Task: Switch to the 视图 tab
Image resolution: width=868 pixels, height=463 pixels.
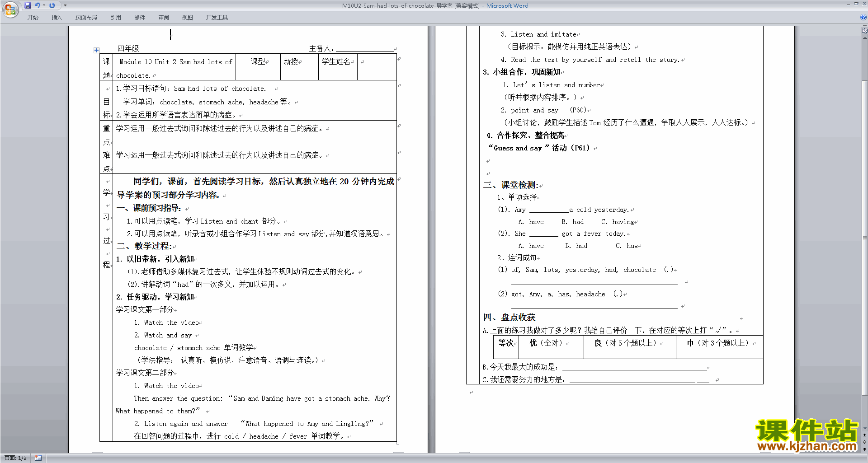Action: pyautogui.click(x=188, y=18)
